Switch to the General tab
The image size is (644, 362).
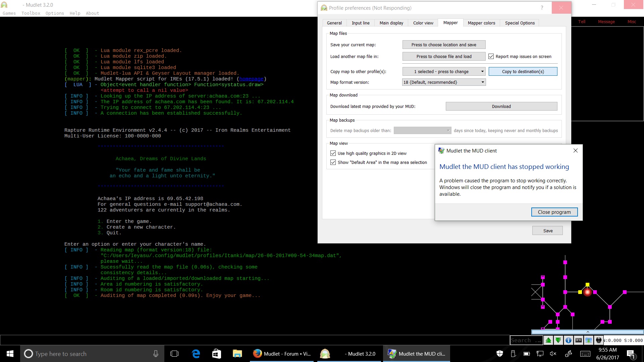334,23
